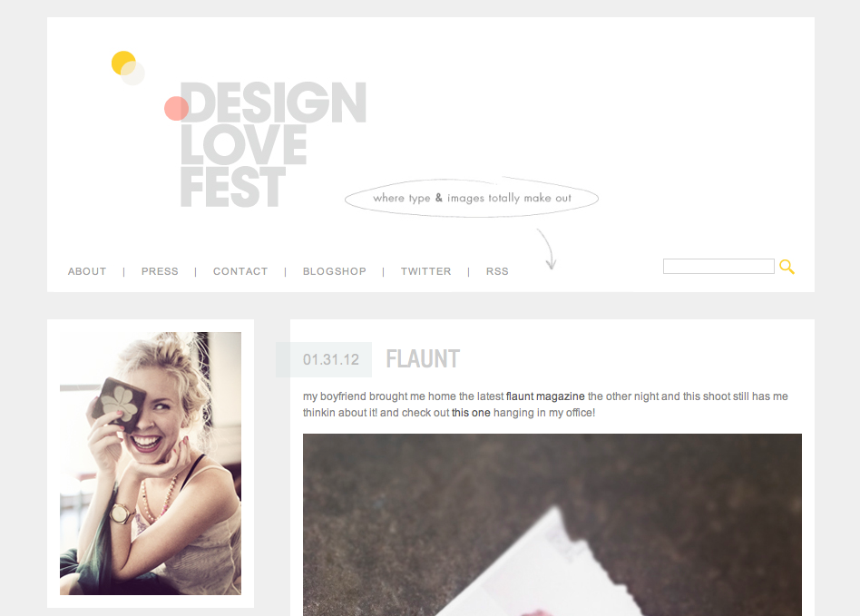
Task: Click the FEST word in the logo
Action: tap(233, 187)
